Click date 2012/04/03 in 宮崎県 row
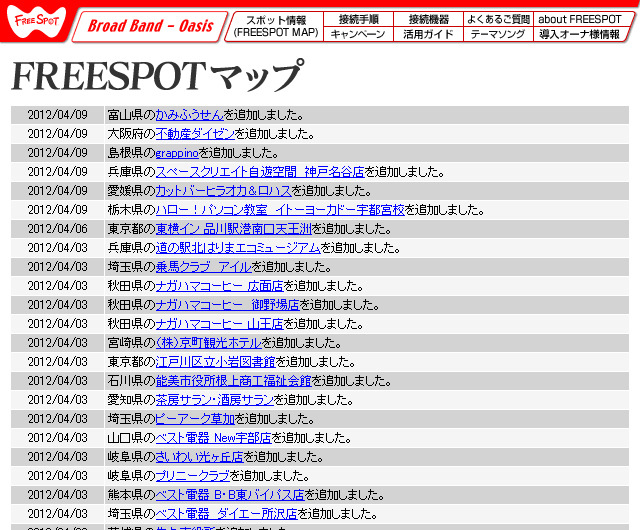The height and width of the screenshot is (530, 640). point(58,343)
